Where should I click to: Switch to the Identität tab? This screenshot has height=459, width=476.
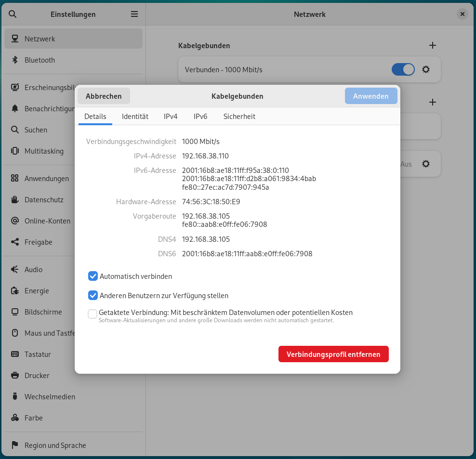pyautogui.click(x=135, y=117)
